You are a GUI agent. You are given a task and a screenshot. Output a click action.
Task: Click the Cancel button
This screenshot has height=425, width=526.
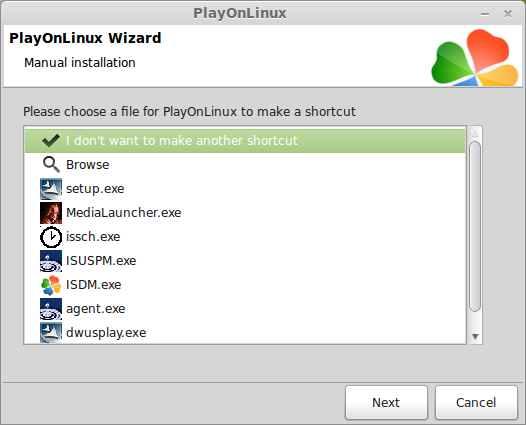pos(476,403)
